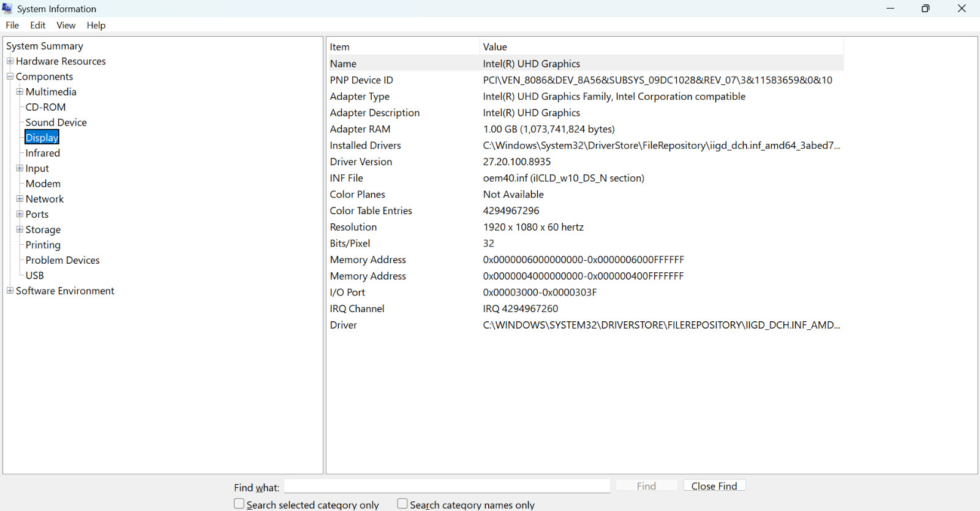Expand the Software Environment node
Viewport: 980px width, 511px height.
click(10, 291)
